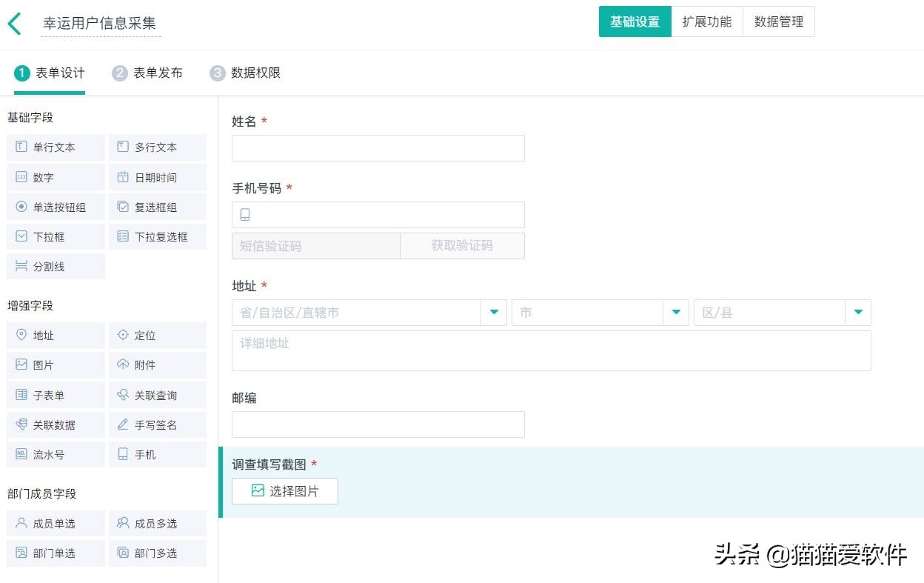Switch to the 扩展功能 tab
The height and width of the screenshot is (583, 924).
(x=707, y=21)
